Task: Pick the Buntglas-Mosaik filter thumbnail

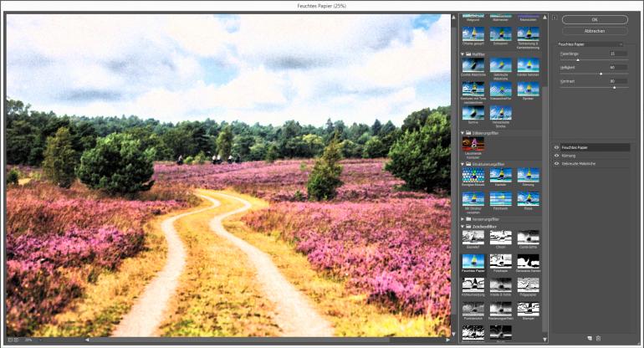Action: pos(473,175)
